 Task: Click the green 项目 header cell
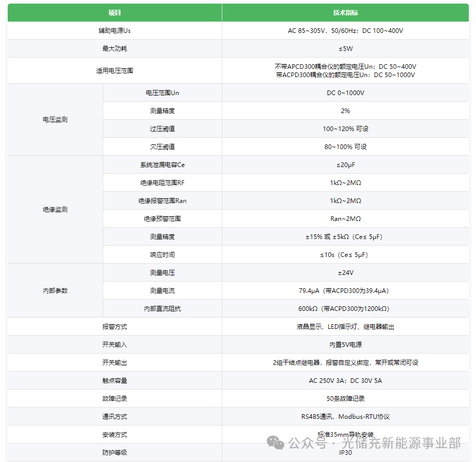click(x=113, y=12)
